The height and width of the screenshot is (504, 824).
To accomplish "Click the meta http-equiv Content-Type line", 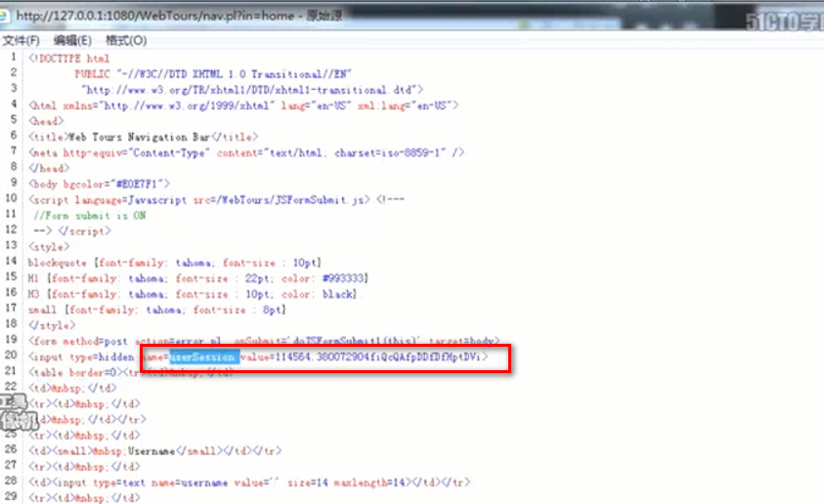I will [247, 152].
